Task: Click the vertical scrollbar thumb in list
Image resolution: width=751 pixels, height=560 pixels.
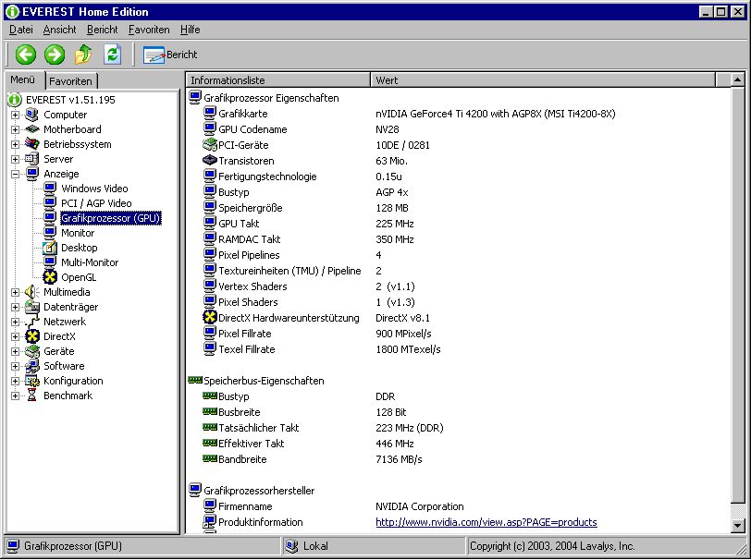Action: pyautogui.click(x=738, y=295)
